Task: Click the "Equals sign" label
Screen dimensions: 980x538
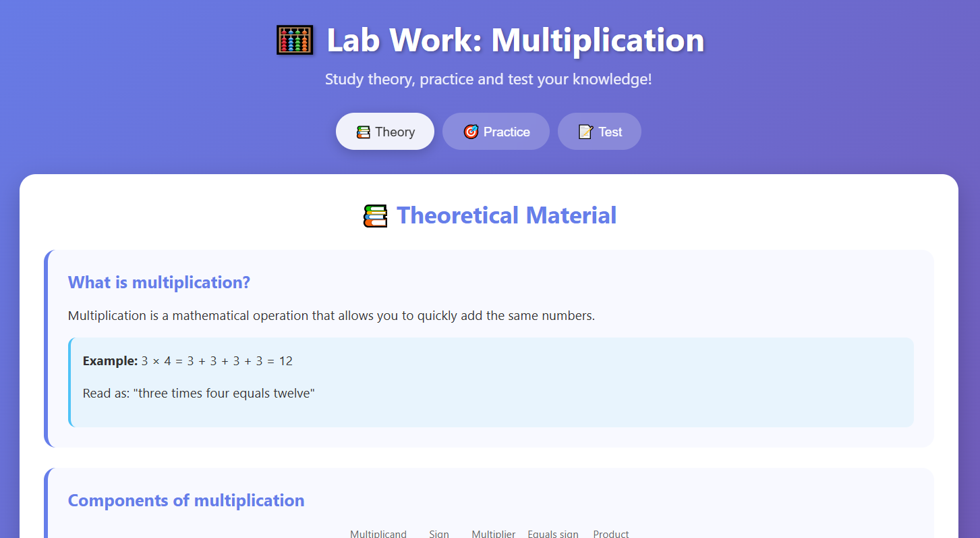Action: [x=553, y=533]
